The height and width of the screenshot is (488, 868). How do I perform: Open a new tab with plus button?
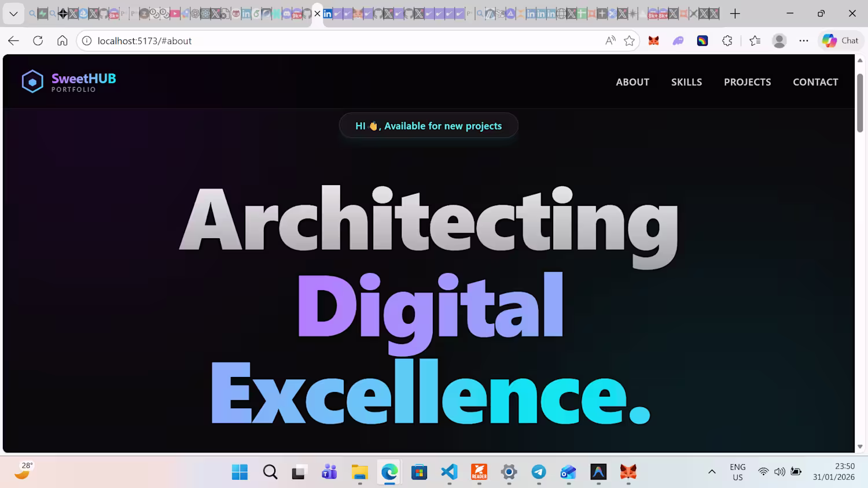[x=735, y=13]
